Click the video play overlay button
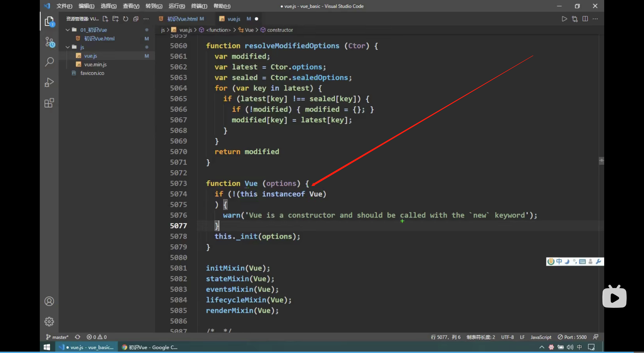Image resolution: width=644 pixels, height=353 pixels. pos(614,297)
